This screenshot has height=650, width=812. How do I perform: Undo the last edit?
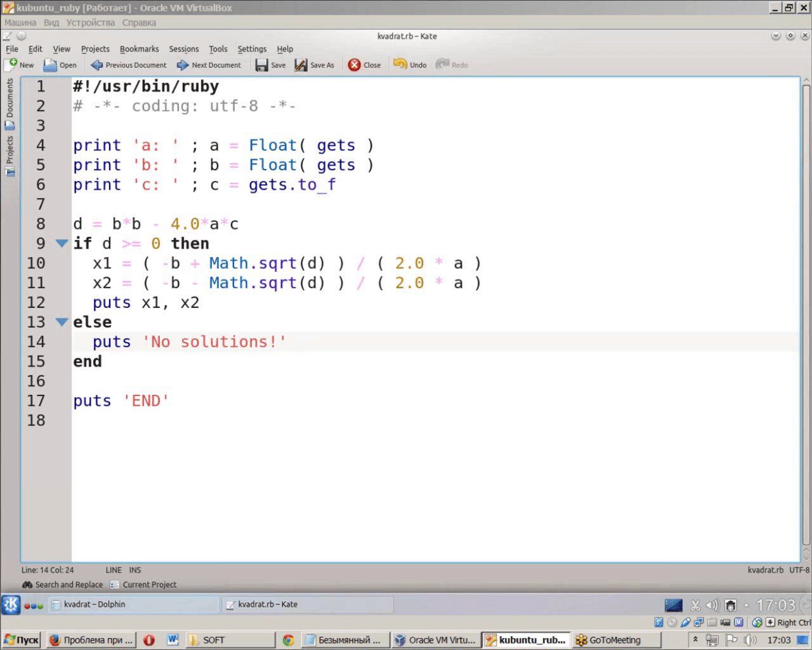410,65
